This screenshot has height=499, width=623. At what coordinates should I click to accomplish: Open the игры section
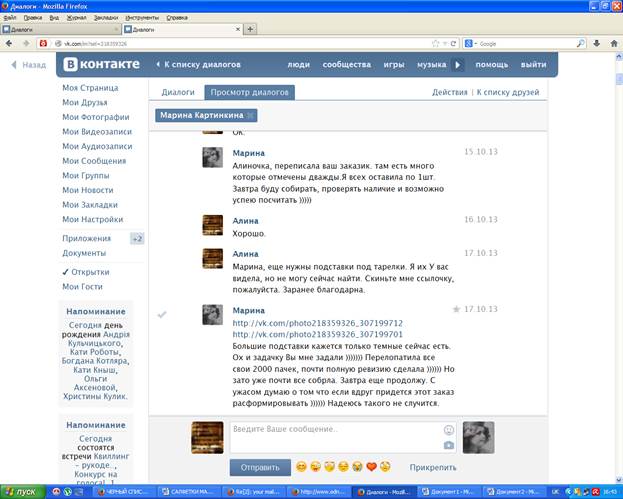click(x=394, y=65)
